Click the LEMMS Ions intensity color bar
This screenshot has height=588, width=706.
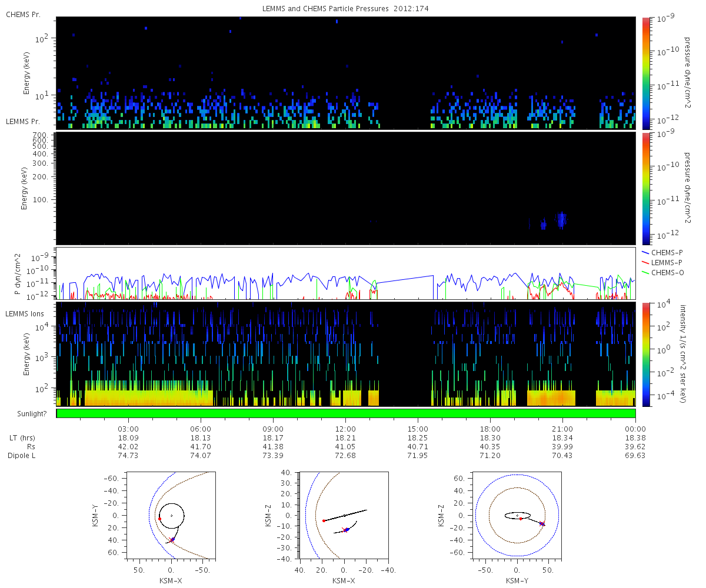pos(647,353)
